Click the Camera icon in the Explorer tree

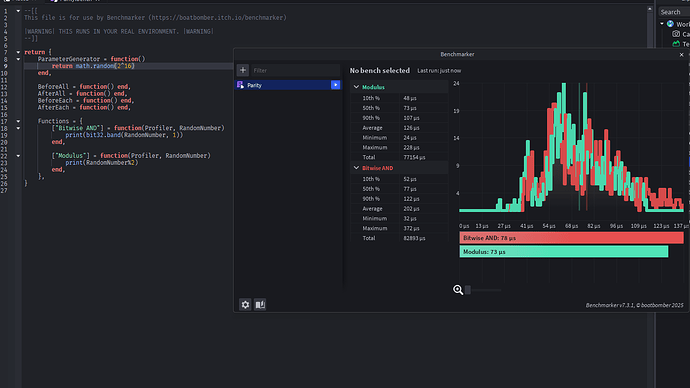pos(676,34)
